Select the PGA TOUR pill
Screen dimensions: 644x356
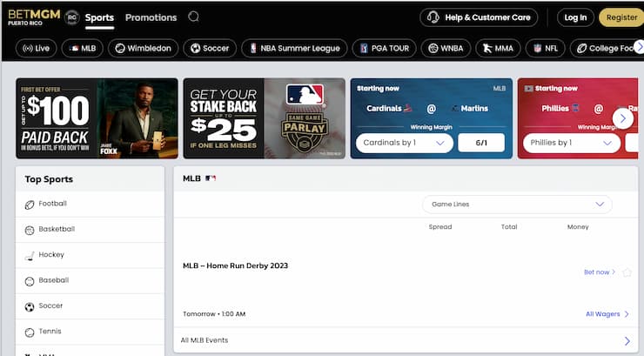[x=384, y=49]
